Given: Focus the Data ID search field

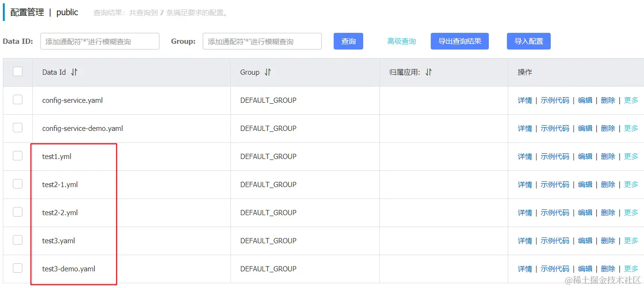Looking at the screenshot, I should tap(100, 41).
